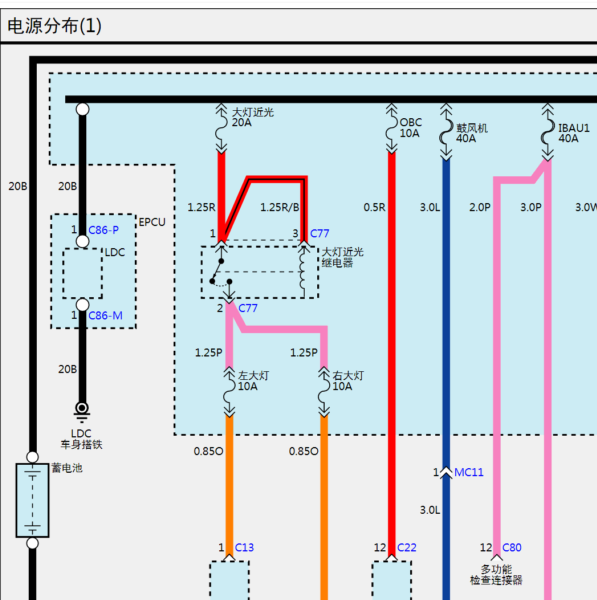Select the 蓄电池 battery symbol
The image size is (597, 600).
(x=33, y=500)
